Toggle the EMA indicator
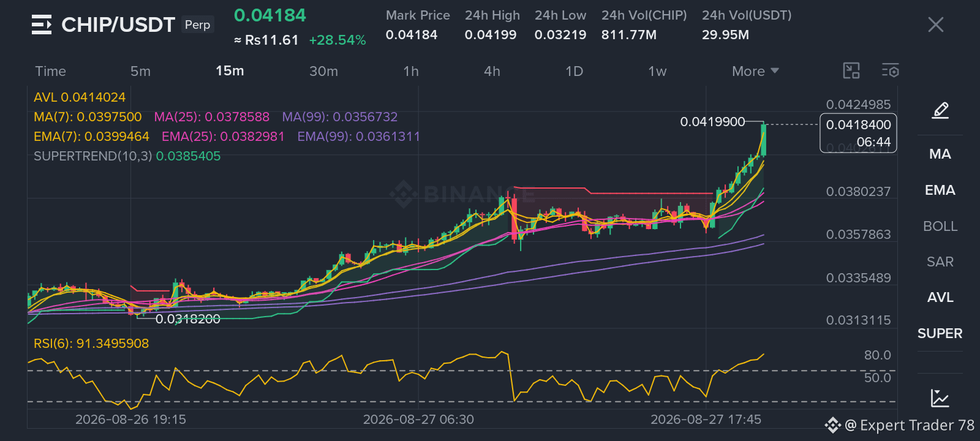 point(940,190)
